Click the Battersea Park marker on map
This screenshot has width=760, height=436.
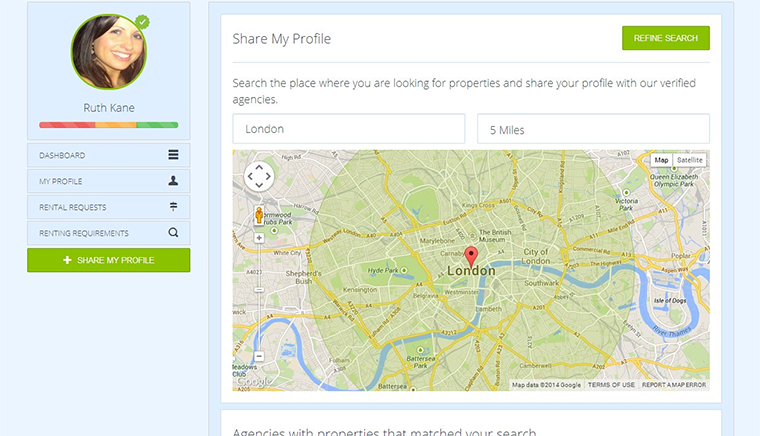coord(420,350)
